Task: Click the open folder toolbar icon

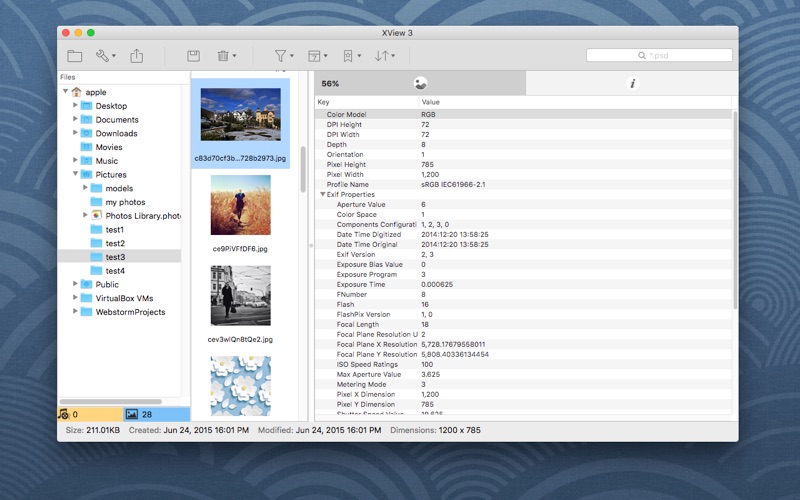Action: tap(75, 56)
